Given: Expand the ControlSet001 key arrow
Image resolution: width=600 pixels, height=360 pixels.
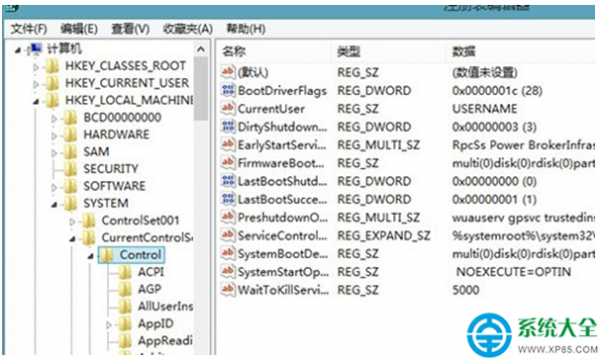Looking at the screenshot, I should click(x=72, y=222).
